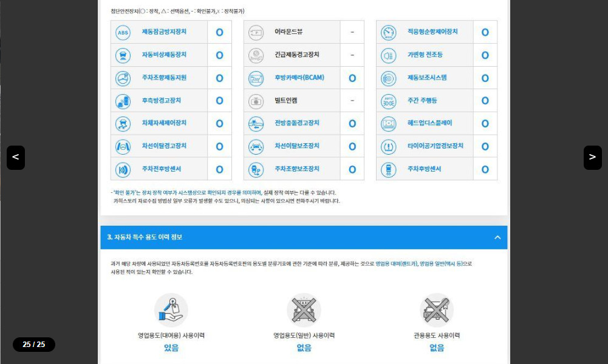The image size is (608, 364).
Task: Go to the next image with right arrow
Action: coord(592,158)
